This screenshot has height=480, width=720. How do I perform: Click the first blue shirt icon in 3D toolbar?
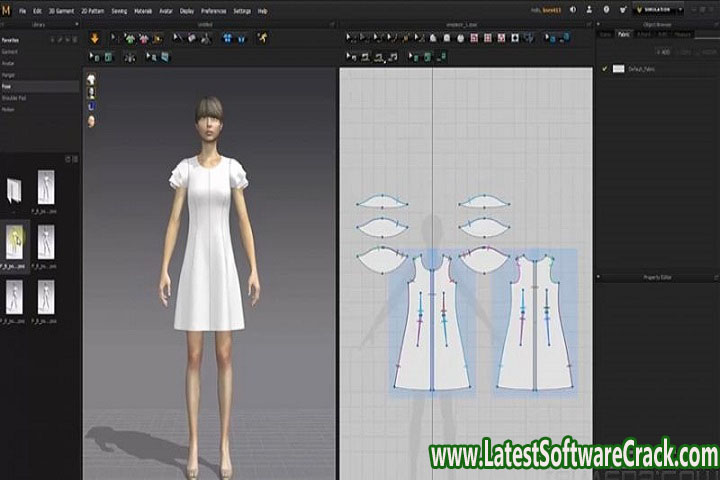point(227,39)
